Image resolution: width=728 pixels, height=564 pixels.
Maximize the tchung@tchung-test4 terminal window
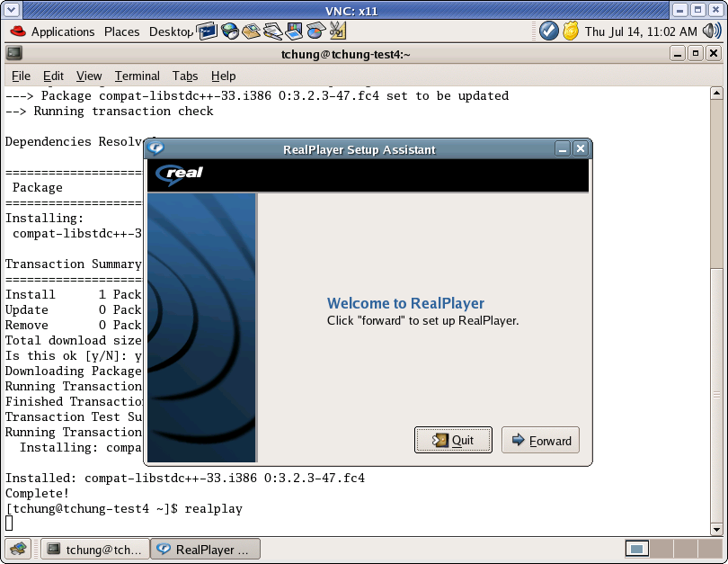[695, 53]
